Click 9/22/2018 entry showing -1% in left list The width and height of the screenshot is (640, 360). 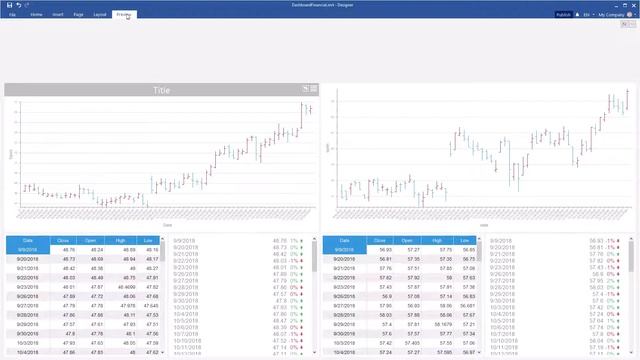pos(238,260)
